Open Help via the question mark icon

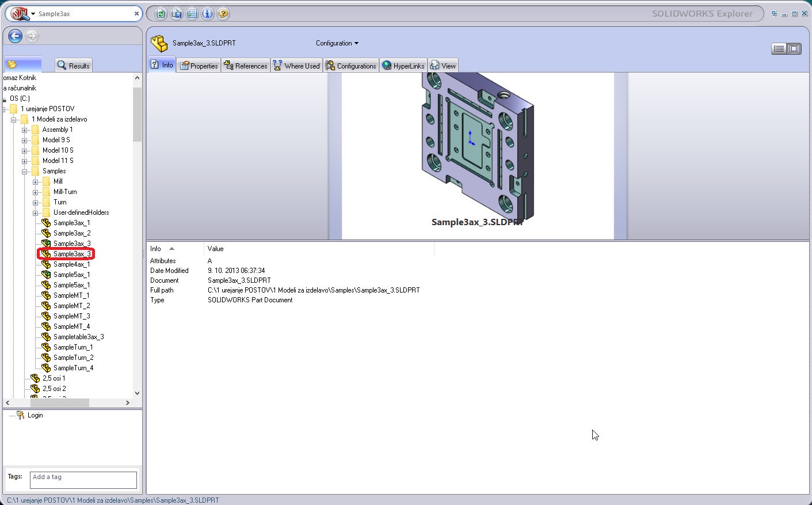pyautogui.click(x=223, y=14)
